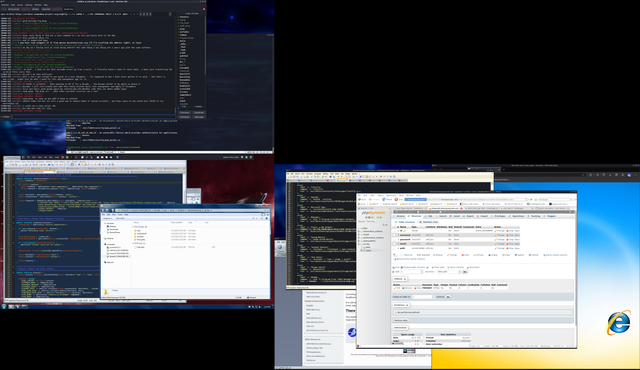Image resolution: width=640 pixels, height=370 pixels.
Task: Click the Explorer help icon at toolbar right
Action: click(x=267, y=218)
